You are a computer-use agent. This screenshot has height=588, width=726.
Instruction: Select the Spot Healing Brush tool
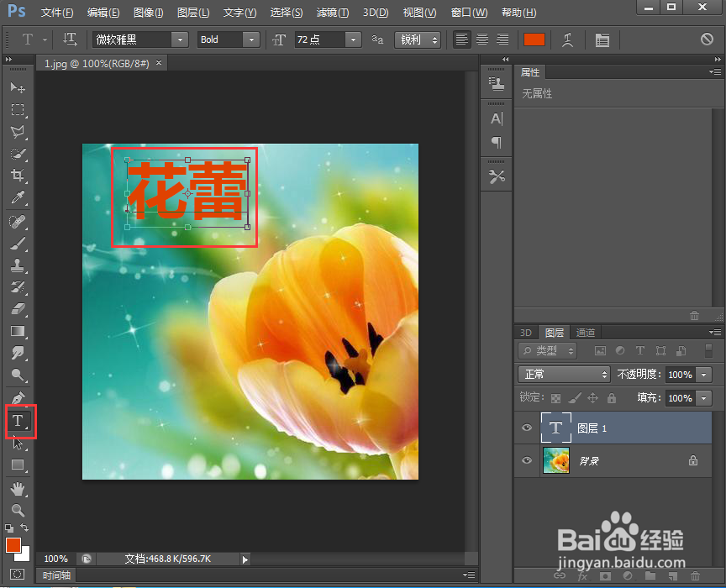pyautogui.click(x=18, y=222)
